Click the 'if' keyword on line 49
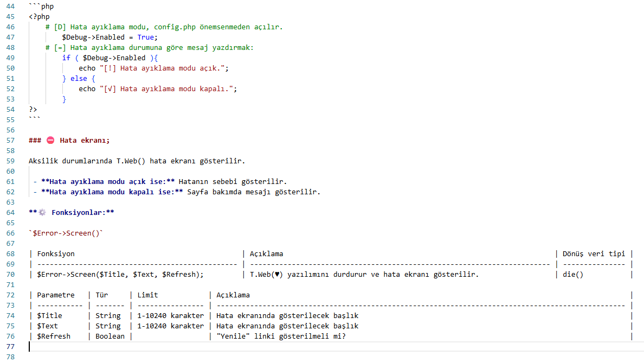The height and width of the screenshot is (362, 644). pyautogui.click(x=66, y=58)
